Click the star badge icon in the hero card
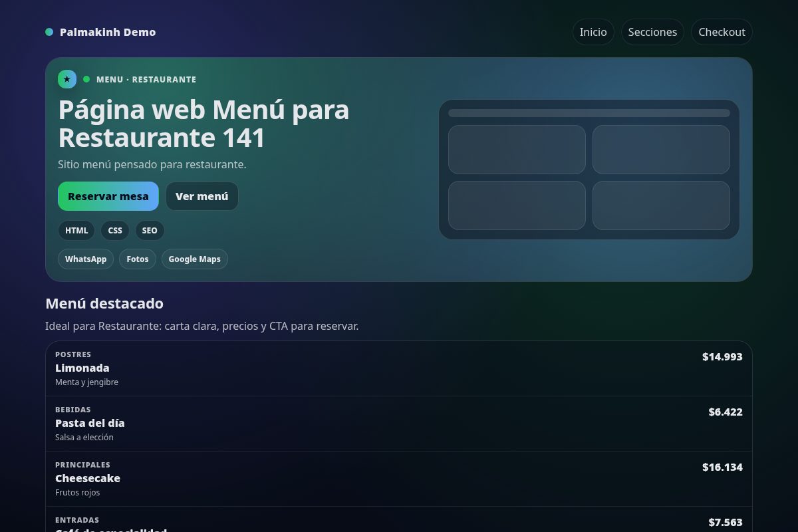Image resolution: width=798 pixels, height=532 pixels. coord(66,79)
